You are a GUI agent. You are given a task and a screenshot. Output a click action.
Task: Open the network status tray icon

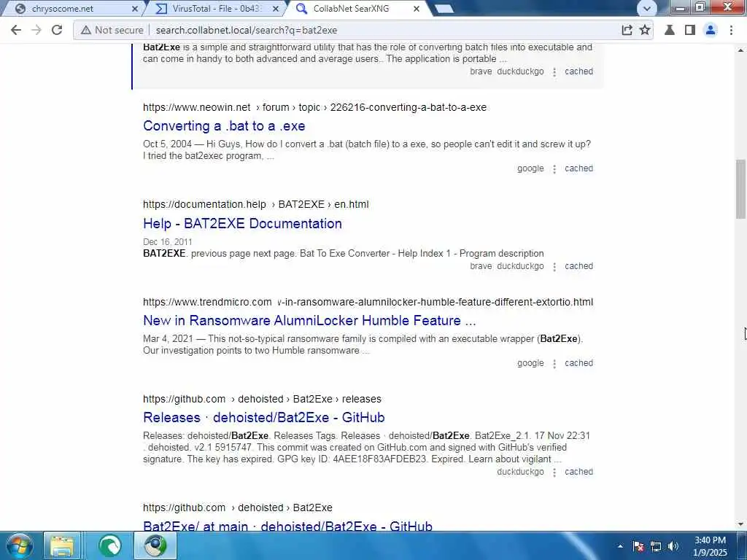[656, 547]
